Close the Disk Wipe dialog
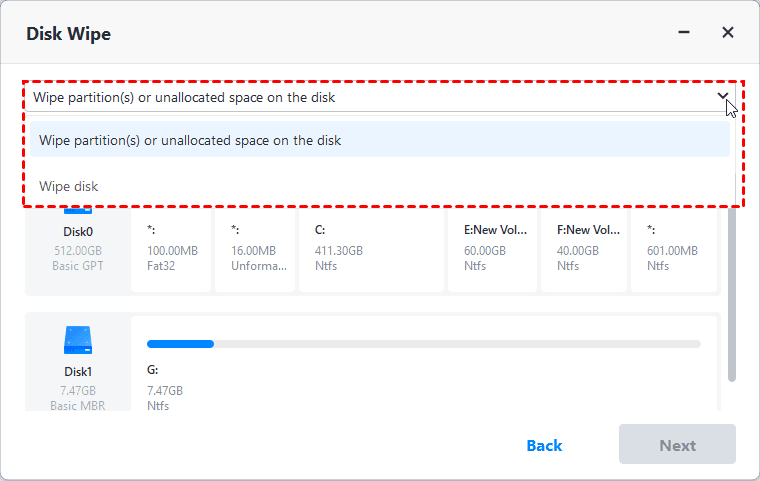The width and height of the screenshot is (760, 481). (x=728, y=33)
